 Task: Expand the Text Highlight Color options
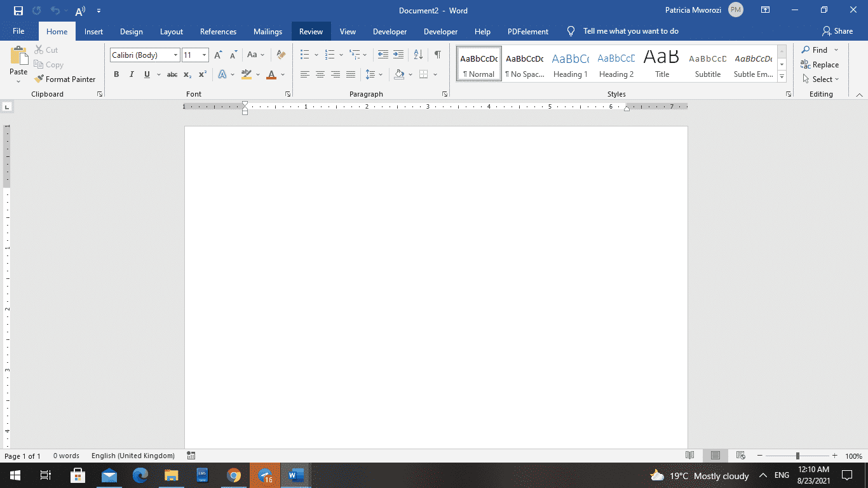point(257,74)
